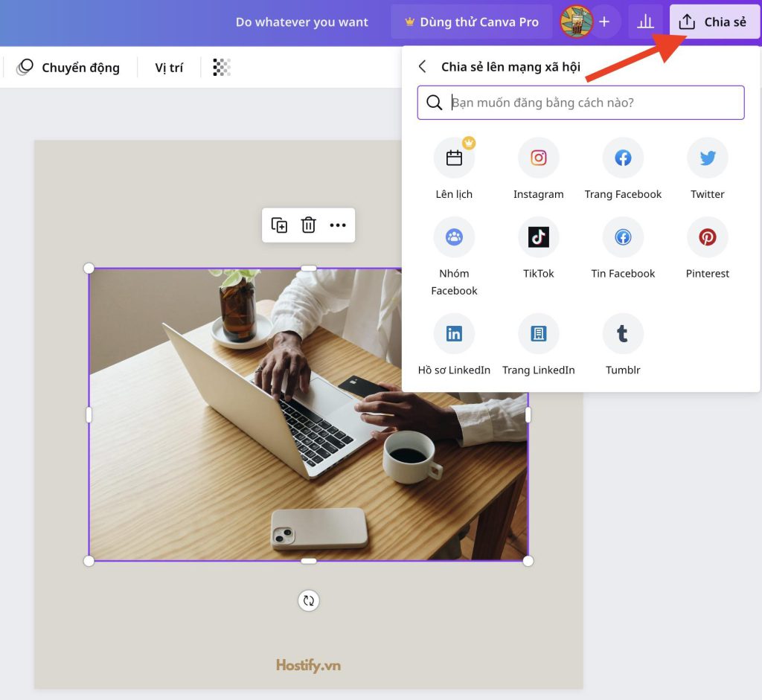Pick Pinterest from the social list
The image size is (762, 700).
click(x=707, y=237)
